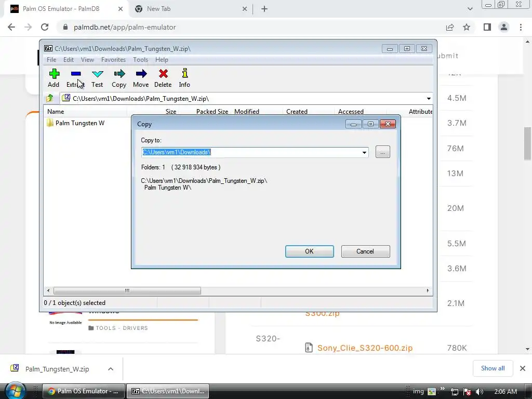Open Sony_Clie_S320-600.zip download link
The height and width of the screenshot is (399, 532).
click(x=365, y=348)
